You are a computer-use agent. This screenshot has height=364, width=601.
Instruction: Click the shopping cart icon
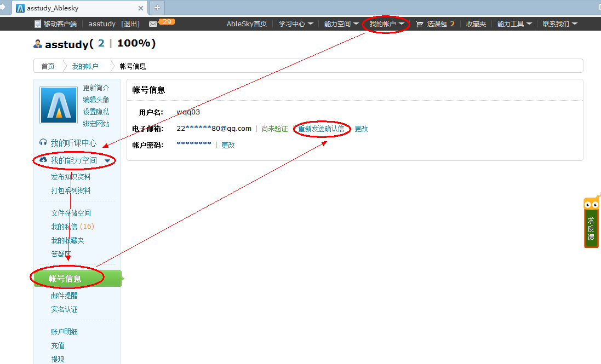420,24
